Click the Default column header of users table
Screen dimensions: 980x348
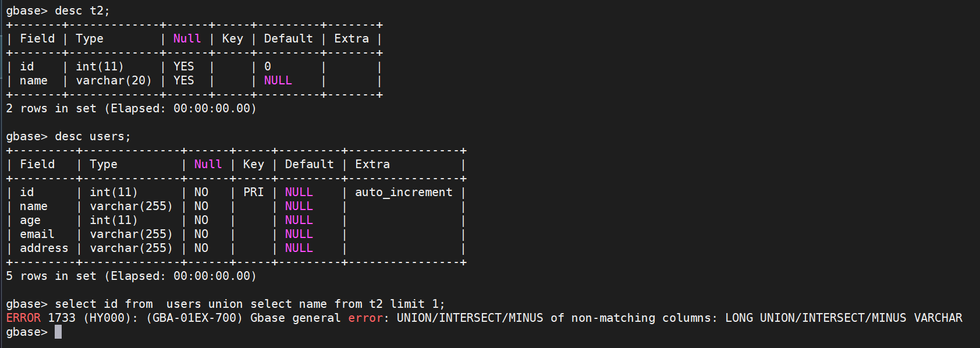310,165
